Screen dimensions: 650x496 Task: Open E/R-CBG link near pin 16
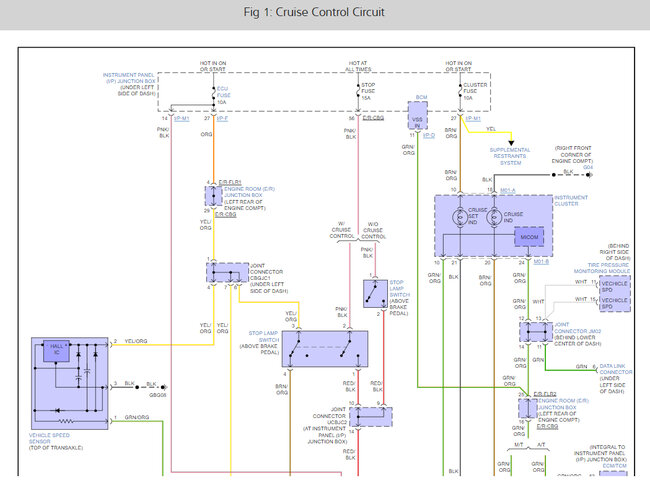click(x=547, y=426)
